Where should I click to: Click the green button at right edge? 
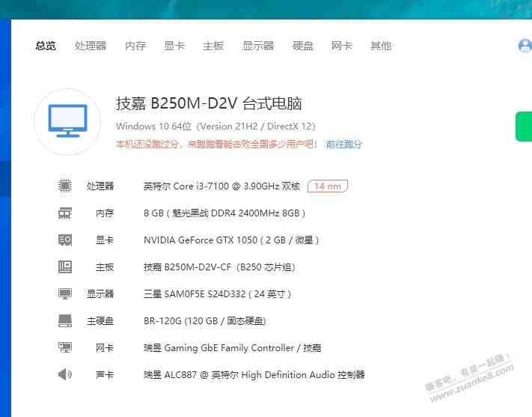pos(524,127)
